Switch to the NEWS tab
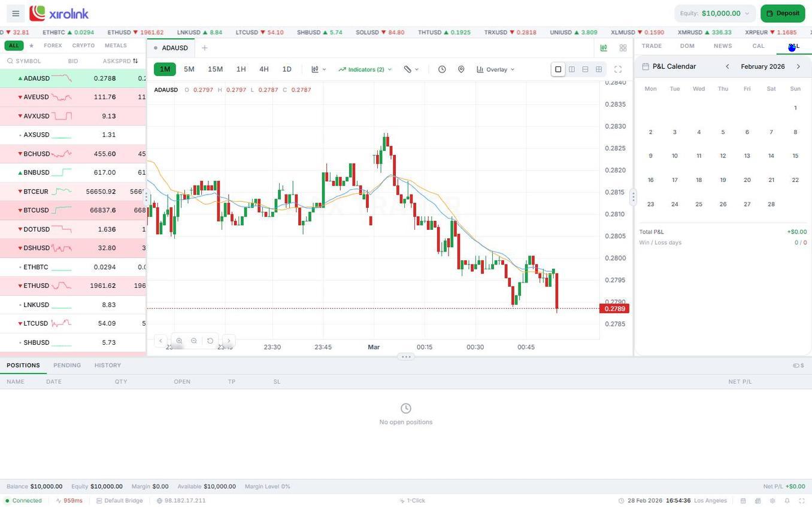The height and width of the screenshot is (507, 812). (x=723, y=46)
